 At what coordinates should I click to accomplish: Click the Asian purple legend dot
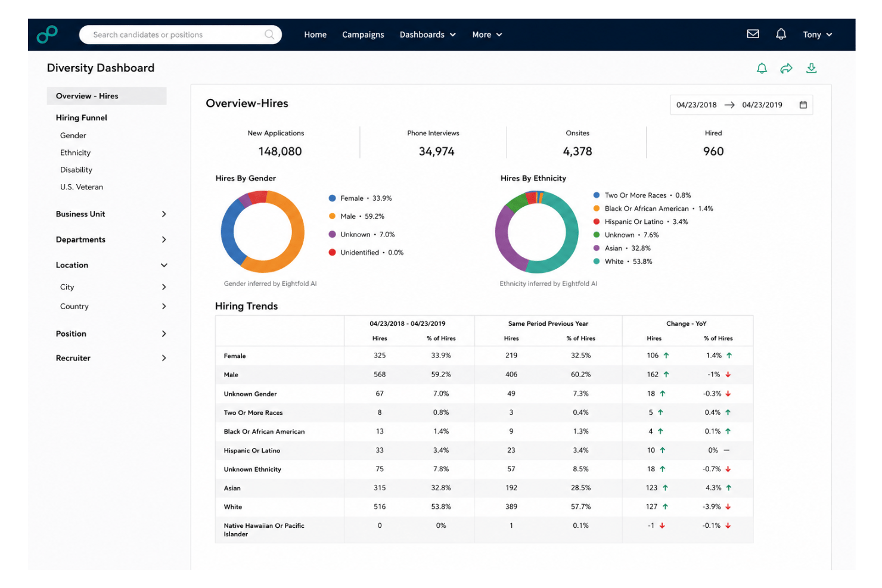pos(597,248)
